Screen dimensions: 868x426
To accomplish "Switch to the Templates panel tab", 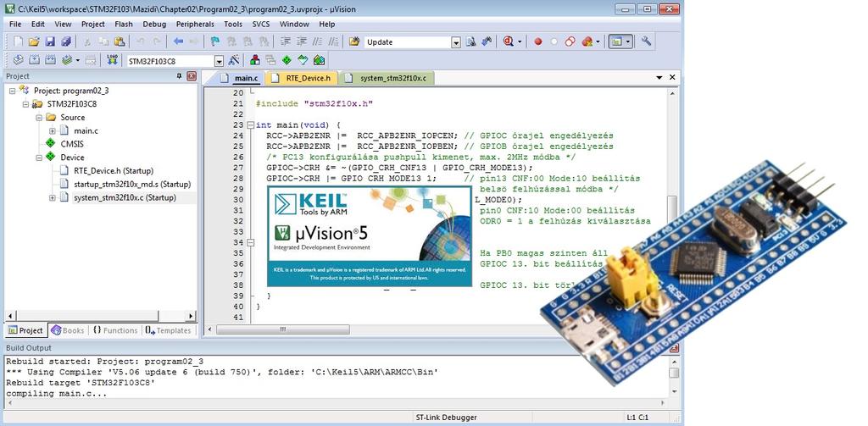I will (169, 330).
